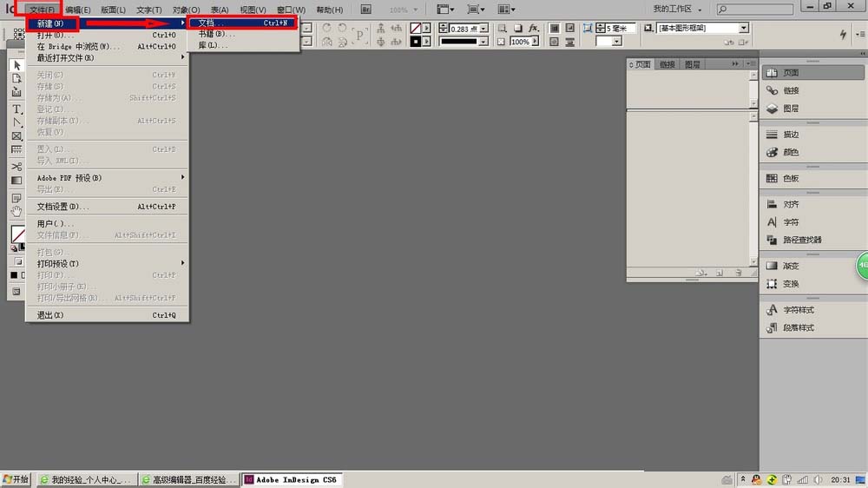Select the Rectangle Frame tool
868x488 pixels.
(16, 136)
